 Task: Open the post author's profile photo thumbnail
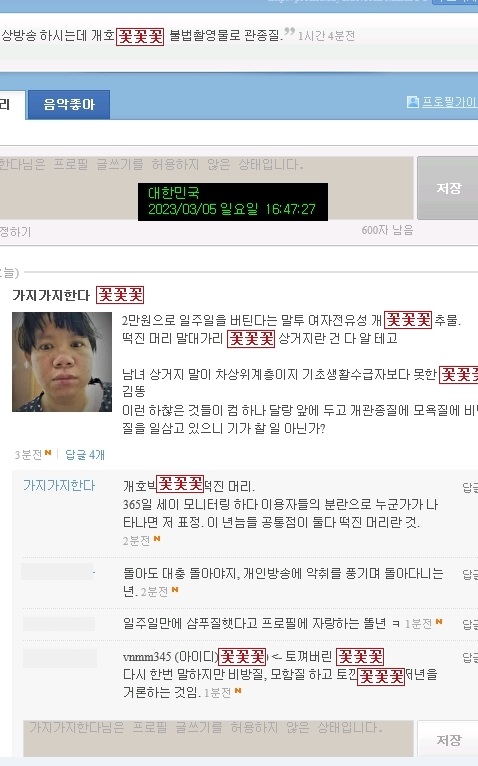(62, 362)
